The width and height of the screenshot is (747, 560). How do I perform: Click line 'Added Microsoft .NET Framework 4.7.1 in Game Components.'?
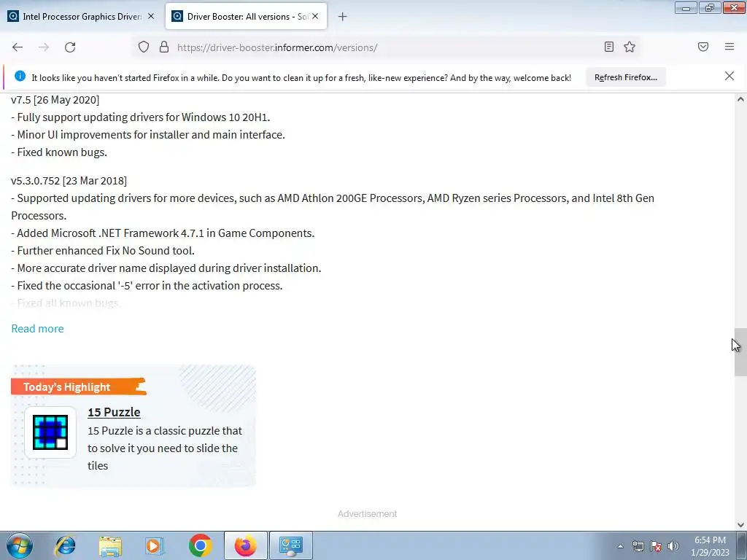[x=163, y=233]
